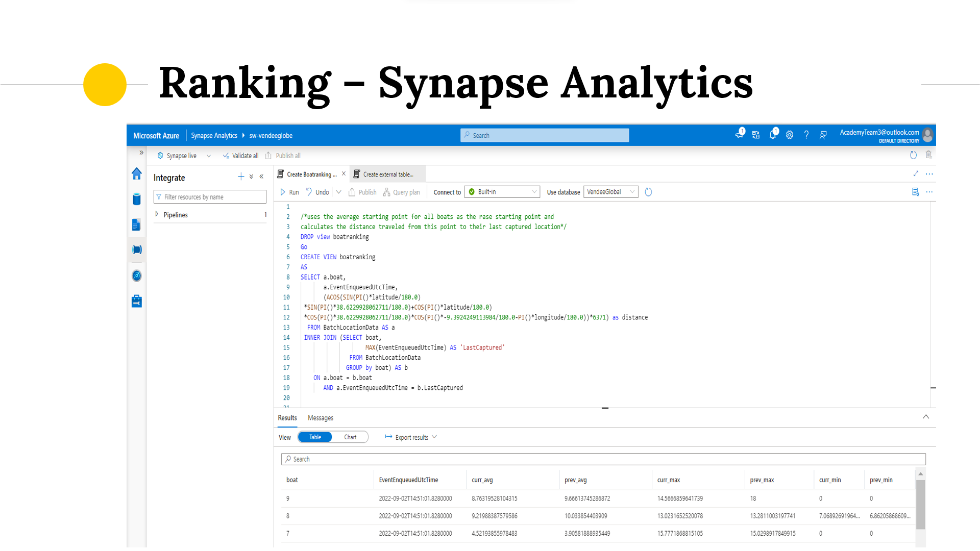This screenshot has width=980, height=551.
Task: Open the help question mark icon
Action: (x=806, y=135)
